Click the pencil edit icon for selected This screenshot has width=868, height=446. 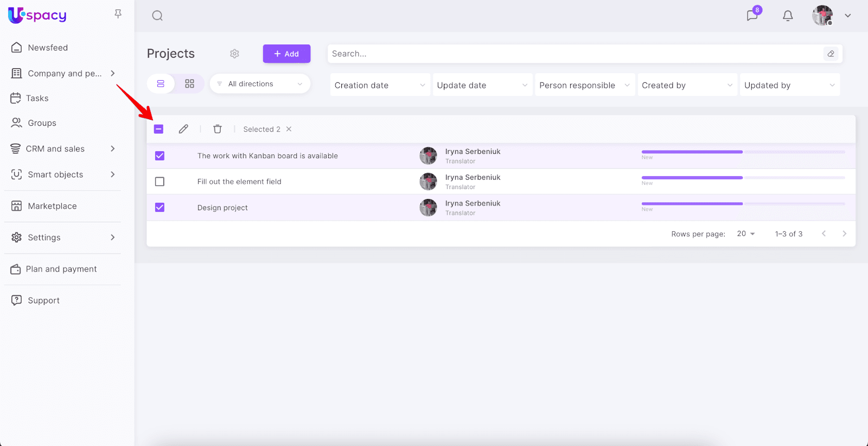coord(183,129)
